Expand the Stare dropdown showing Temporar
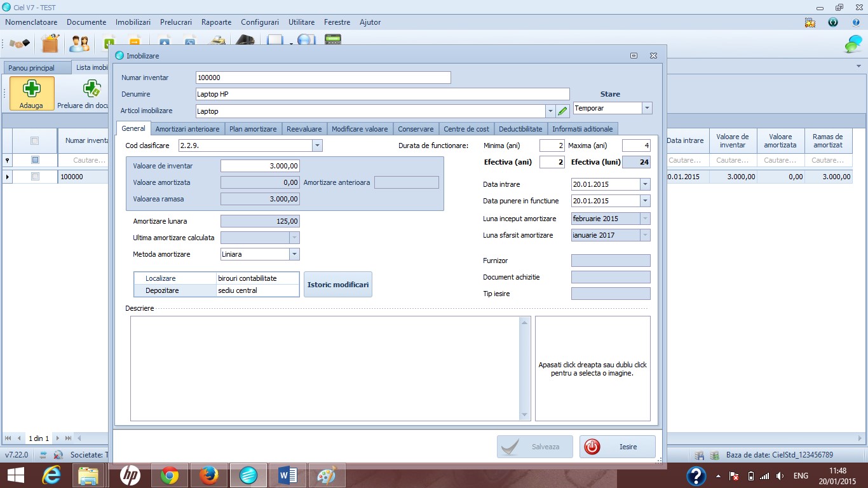This screenshot has height=488, width=868. pos(647,108)
